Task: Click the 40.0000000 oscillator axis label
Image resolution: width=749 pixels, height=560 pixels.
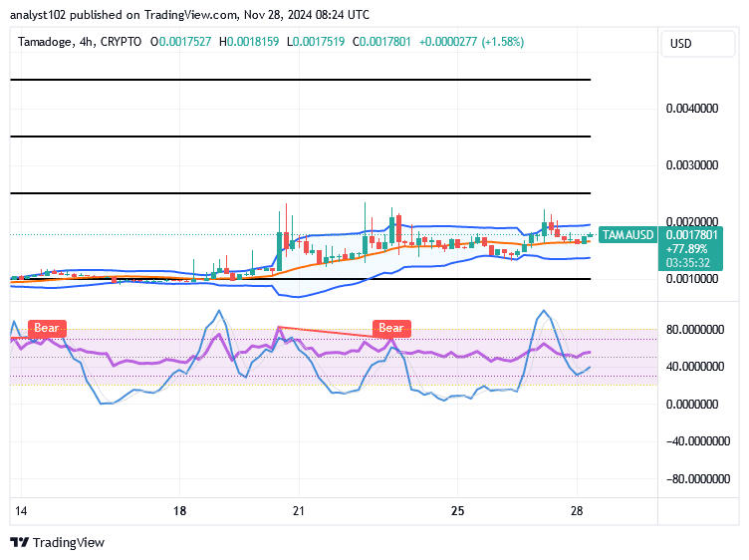Action: coord(695,367)
